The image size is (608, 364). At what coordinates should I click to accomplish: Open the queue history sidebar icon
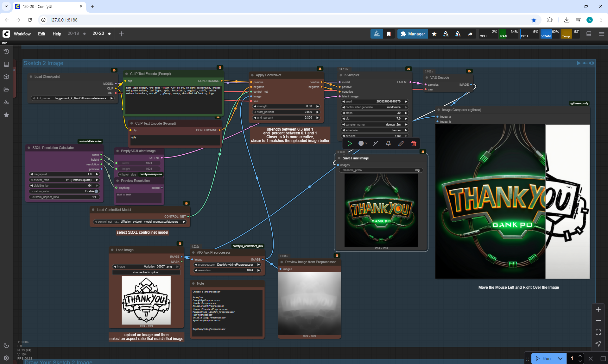pyautogui.click(x=6, y=52)
